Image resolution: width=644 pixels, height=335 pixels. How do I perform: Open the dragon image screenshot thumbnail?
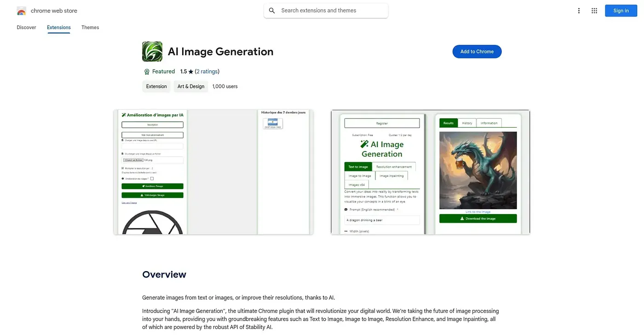point(431,172)
